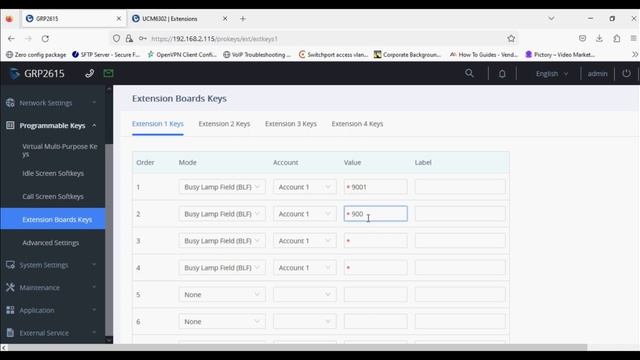This screenshot has height=360, width=640.
Task: Click the Maintenance tools icon
Action: coord(10,287)
